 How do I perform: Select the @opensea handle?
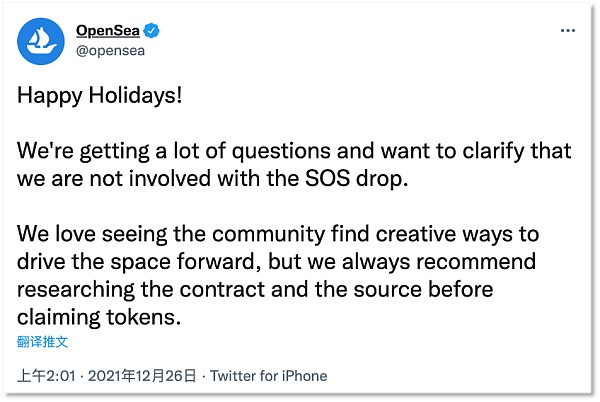[x=110, y=50]
